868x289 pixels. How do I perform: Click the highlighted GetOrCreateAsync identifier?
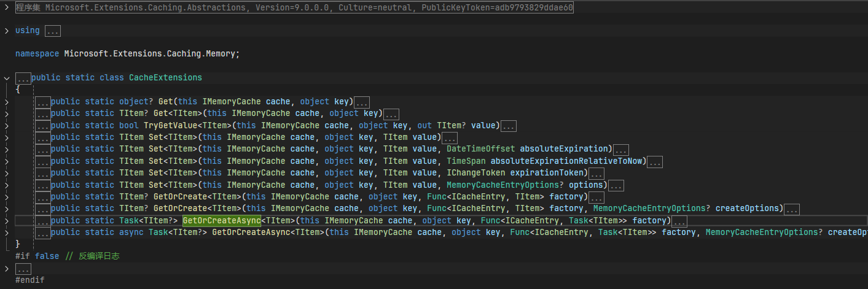click(x=222, y=221)
